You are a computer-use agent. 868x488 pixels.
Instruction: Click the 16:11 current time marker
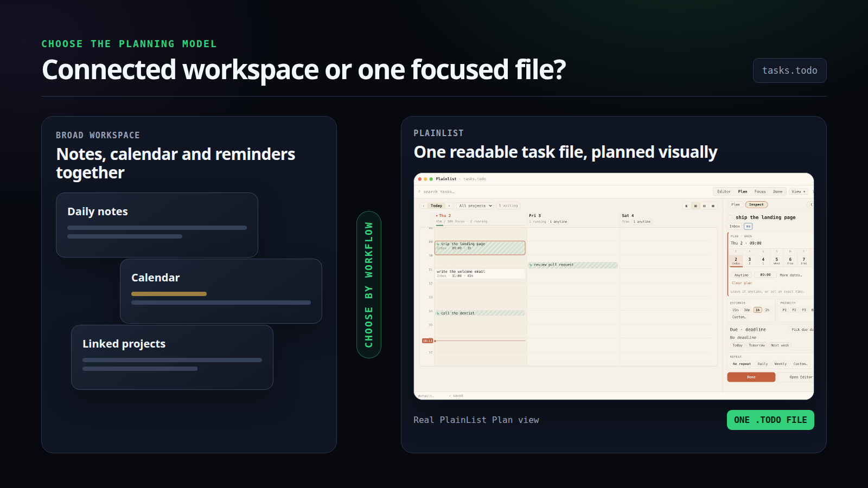[427, 341]
